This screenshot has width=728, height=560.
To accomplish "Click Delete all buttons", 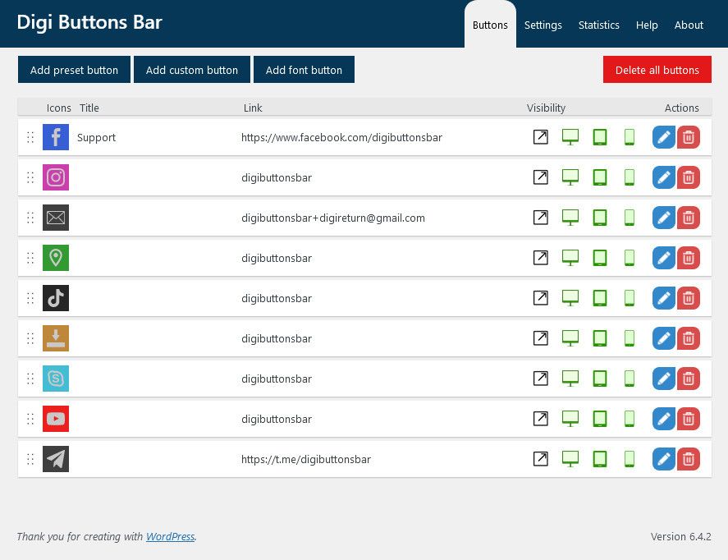I will (x=657, y=70).
